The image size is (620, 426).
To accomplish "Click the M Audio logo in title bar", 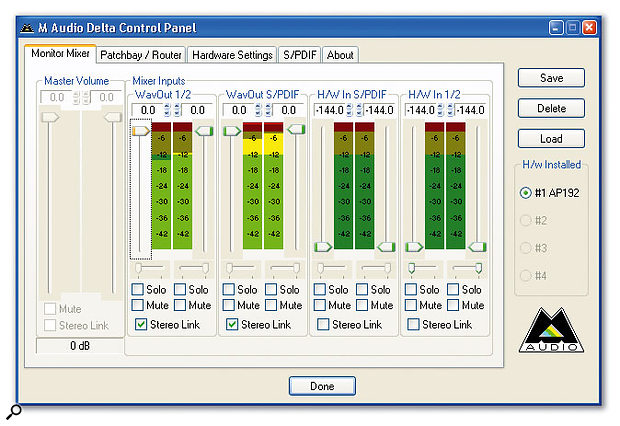I will (x=27, y=28).
